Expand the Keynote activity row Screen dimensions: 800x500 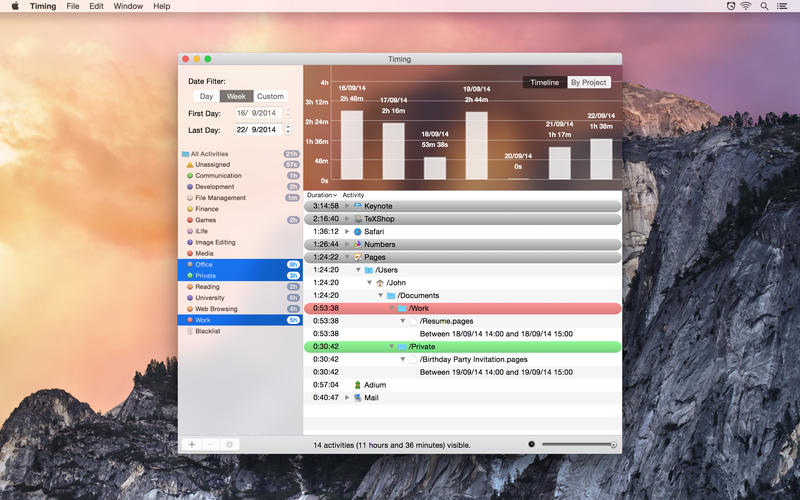tap(346, 206)
